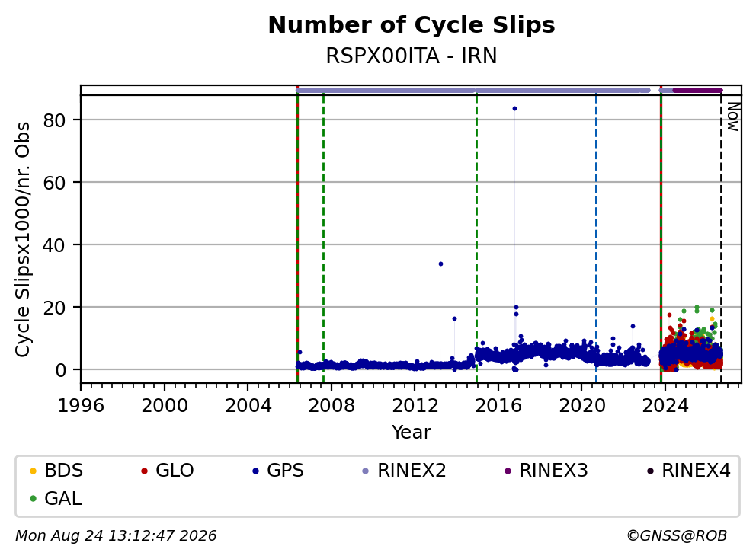Click the y-axis label 'Cycle Slipsx1000/nr. Obs'
The width and height of the screenshot is (756, 559).
[22, 239]
